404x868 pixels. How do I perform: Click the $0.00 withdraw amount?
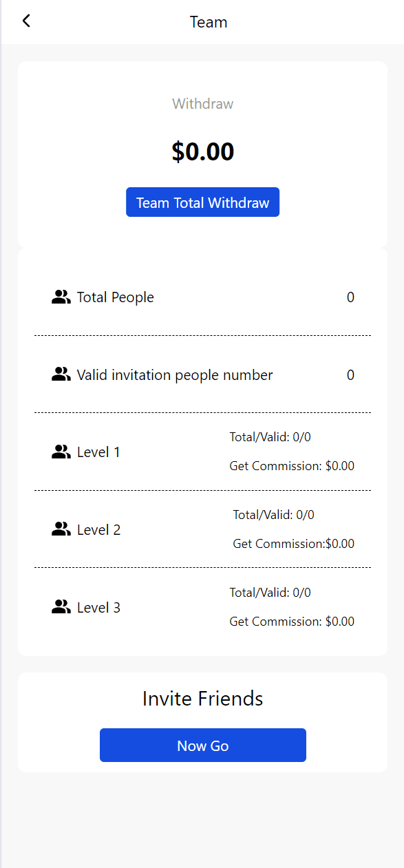203,151
